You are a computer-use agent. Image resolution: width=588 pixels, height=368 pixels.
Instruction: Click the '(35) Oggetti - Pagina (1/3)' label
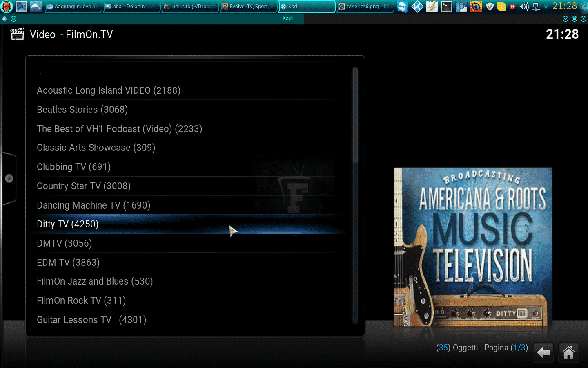click(482, 348)
